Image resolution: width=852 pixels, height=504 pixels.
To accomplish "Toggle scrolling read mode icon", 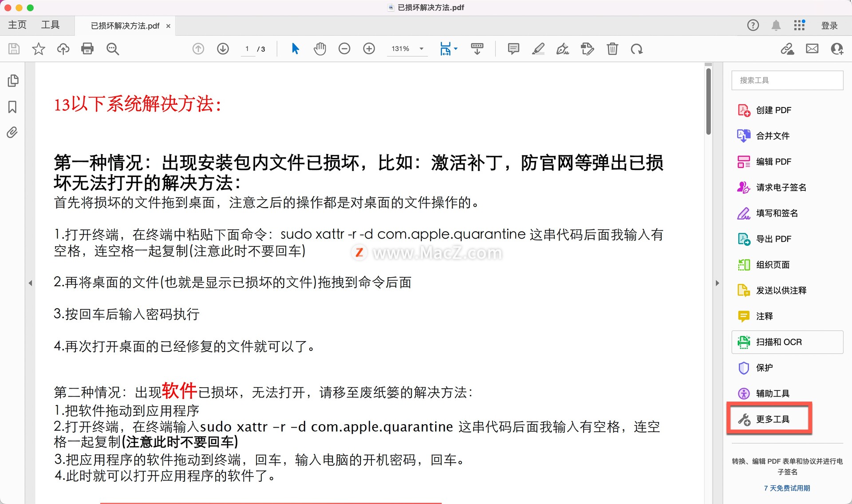I will pyautogui.click(x=477, y=49).
